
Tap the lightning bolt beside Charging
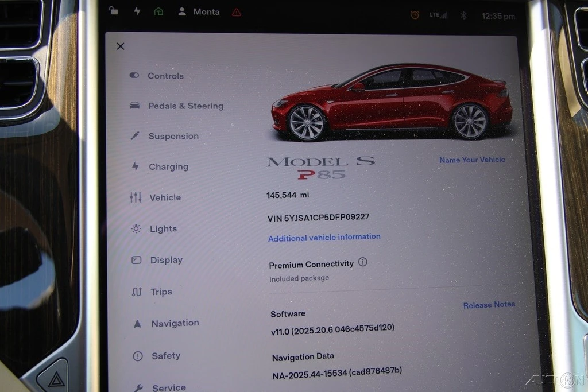point(136,166)
